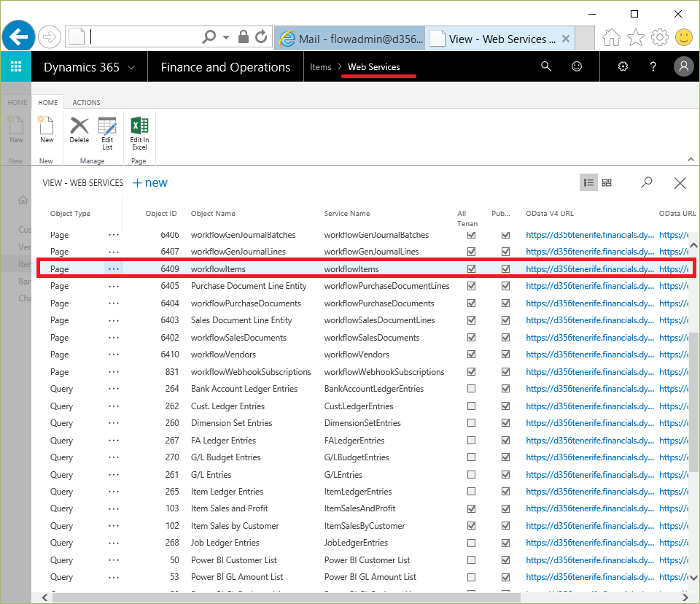
Task: Select the active HOME ribbon tab
Action: (x=48, y=102)
